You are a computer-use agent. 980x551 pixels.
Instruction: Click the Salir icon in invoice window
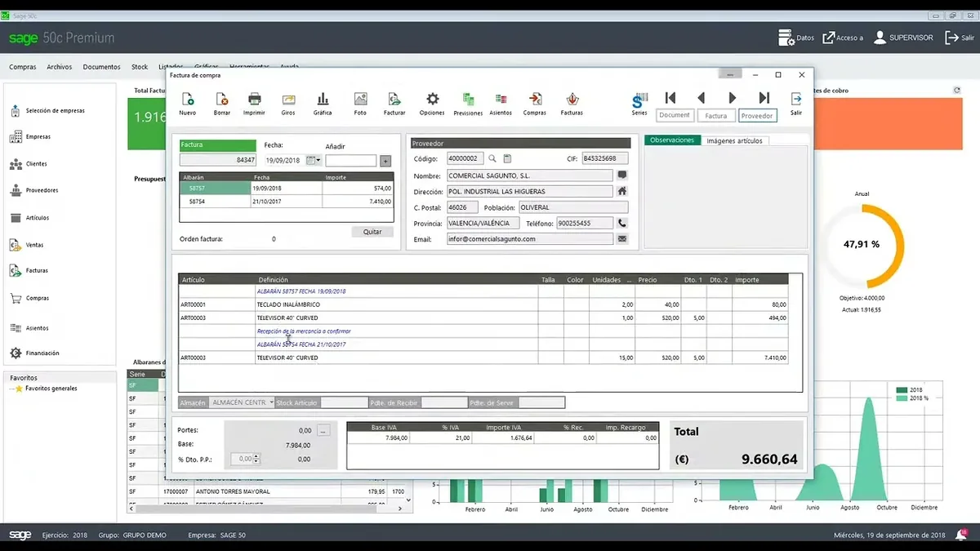point(796,99)
